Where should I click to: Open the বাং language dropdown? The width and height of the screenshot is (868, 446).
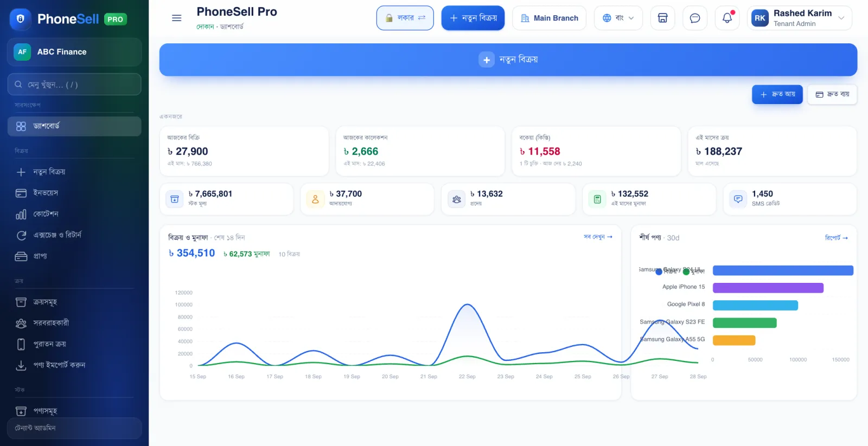(x=618, y=18)
